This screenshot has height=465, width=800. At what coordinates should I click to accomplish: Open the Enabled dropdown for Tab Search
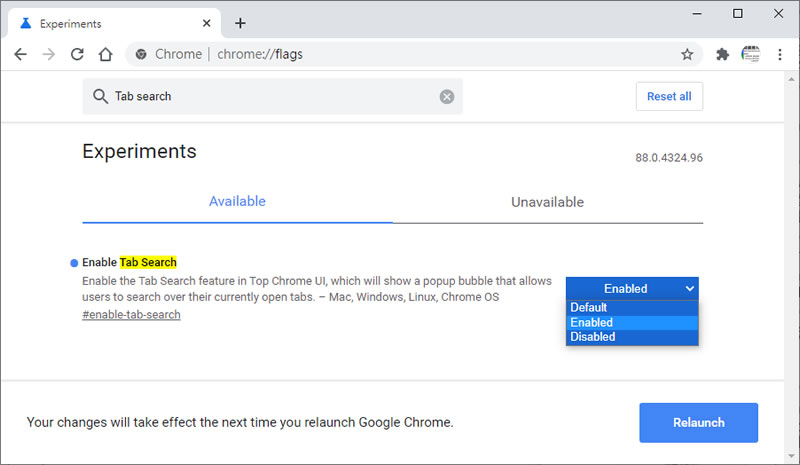click(x=632, y=289)
